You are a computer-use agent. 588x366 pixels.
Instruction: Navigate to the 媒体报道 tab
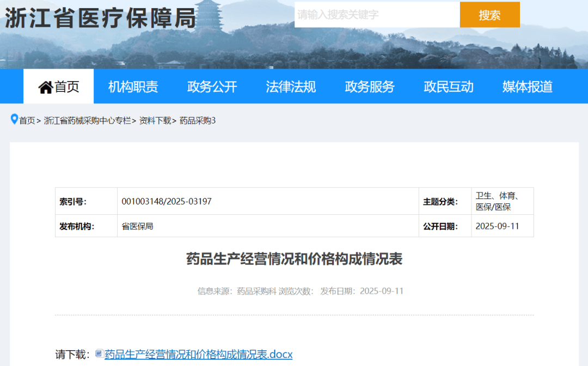click(x=528, y=86)
